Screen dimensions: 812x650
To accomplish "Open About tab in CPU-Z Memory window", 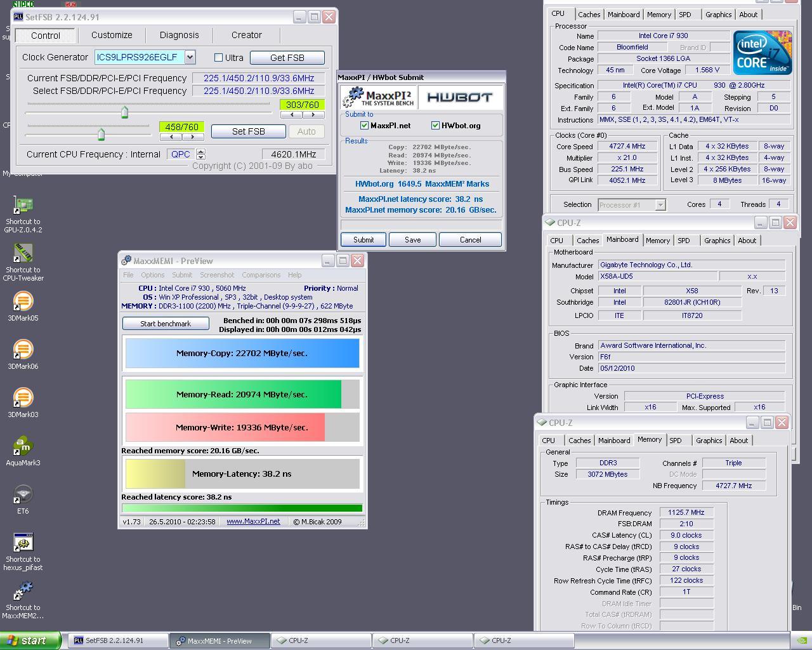I will coord(738,441).
